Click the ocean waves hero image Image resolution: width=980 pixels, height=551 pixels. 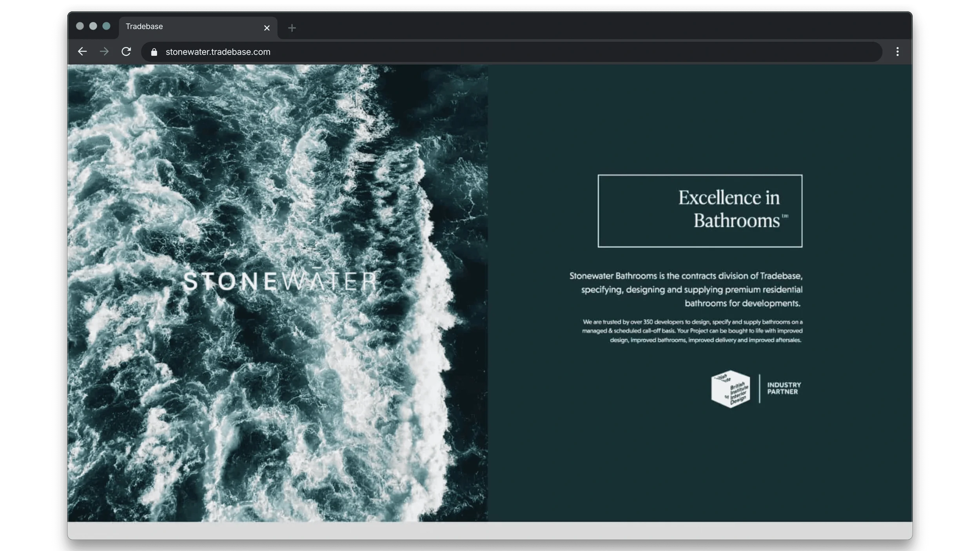(274, 392)
